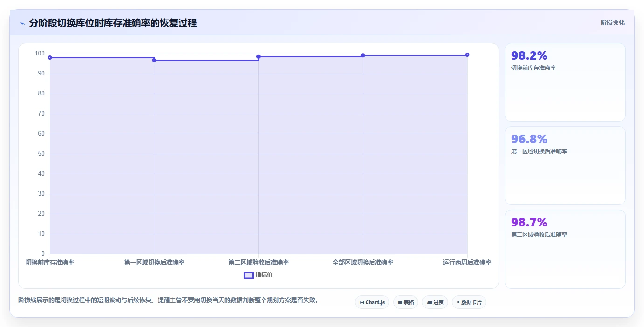
Task: Click the chart title 分阶段切换库位时库存准确率的恢复过程
Action: (x=113, y=23)
